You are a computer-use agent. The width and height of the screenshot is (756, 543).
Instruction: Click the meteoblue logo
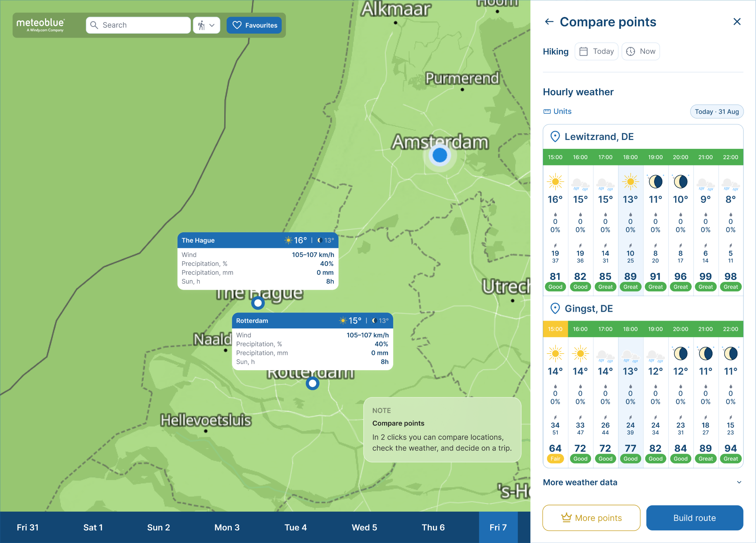pyautogui.click(x=41, y=25)
